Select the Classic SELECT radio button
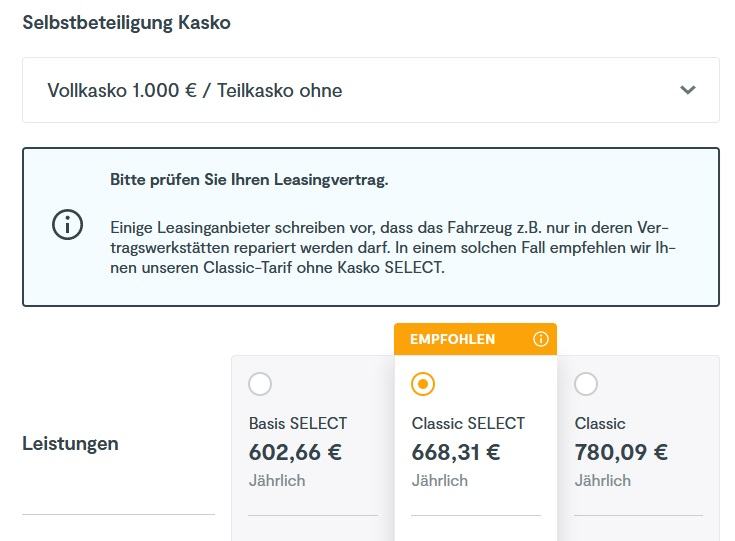The image size is (735, 541). (423, 384)
